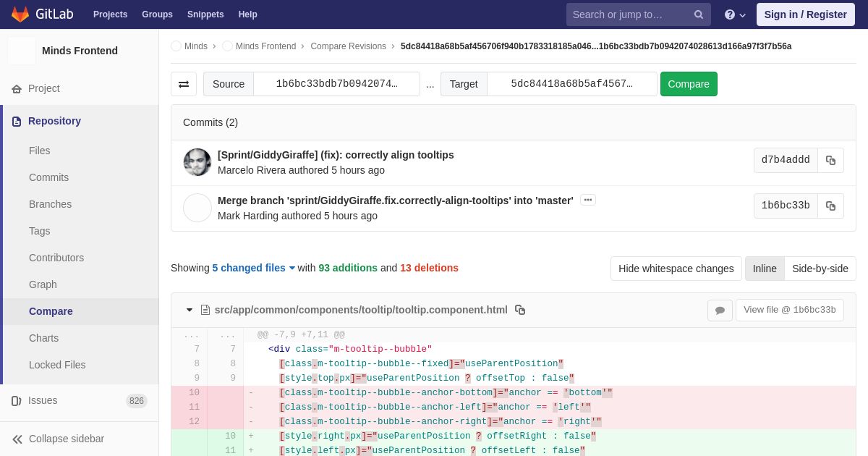
Task: Copy tooltip.component.html file path
Action: point(520,310)
